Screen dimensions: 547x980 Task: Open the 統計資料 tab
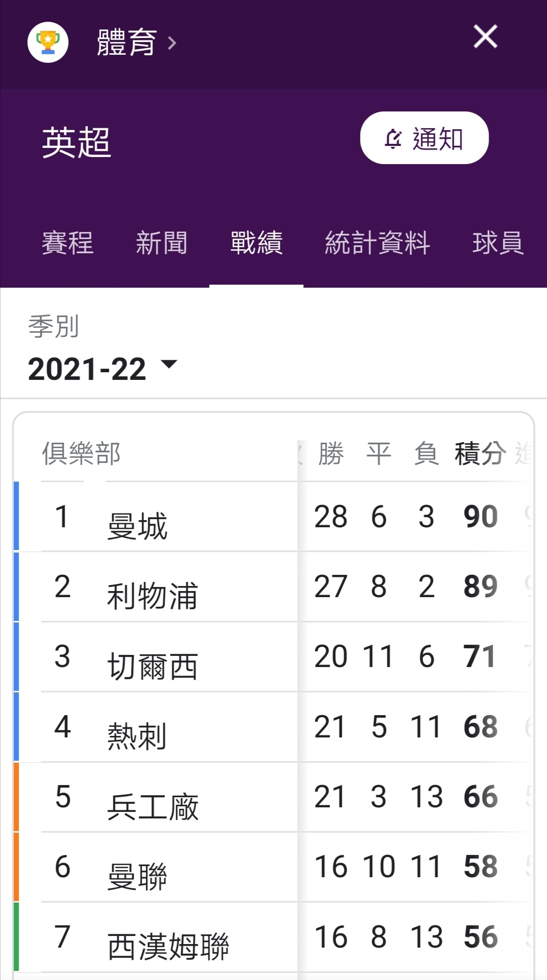click(x=377, y=243)
